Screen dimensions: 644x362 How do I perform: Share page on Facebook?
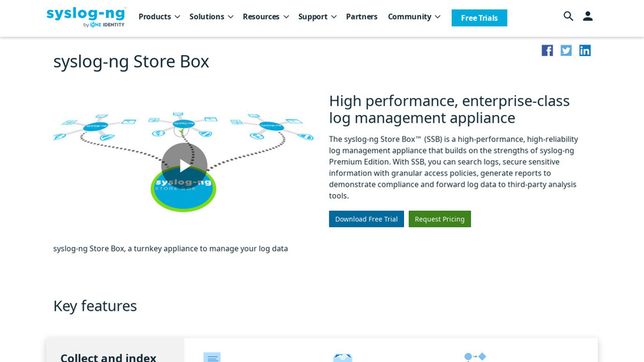click(547, 51)
